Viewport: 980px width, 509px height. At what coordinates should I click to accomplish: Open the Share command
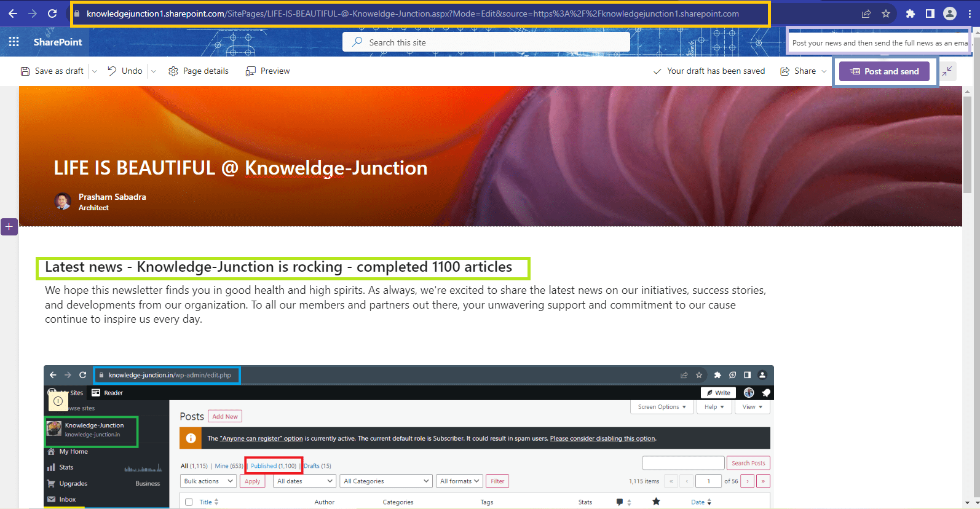798,71
